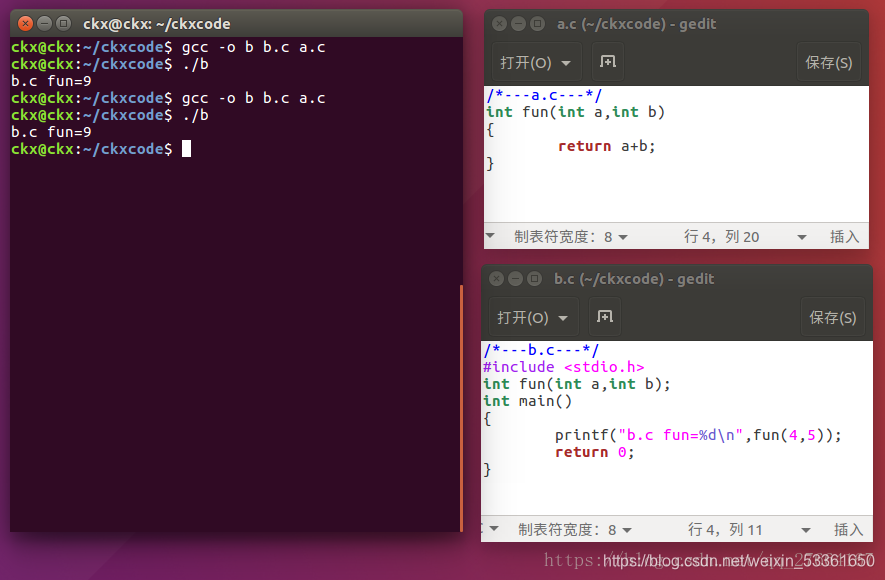Close the a.c gedit window
This screenshot has height=580, width=885.
[499, 24]
